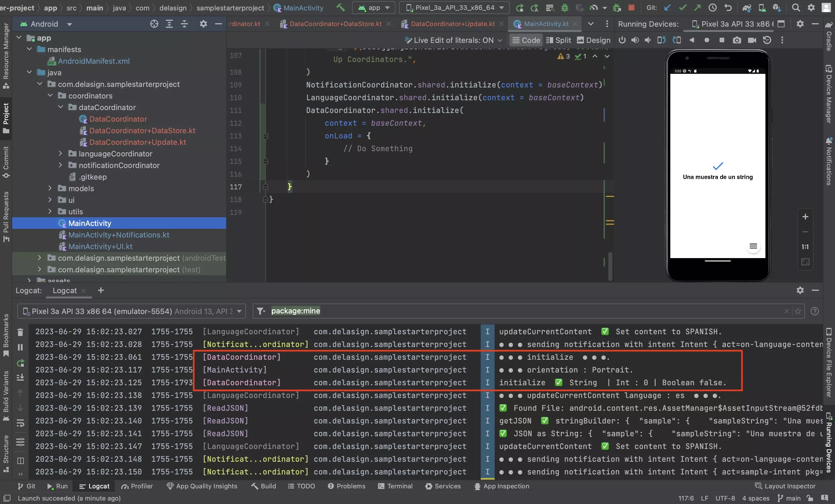This screenshot has width=835, height=504.
Task: Click the Search Everywhere magnifier
Action: pos(796,8)
